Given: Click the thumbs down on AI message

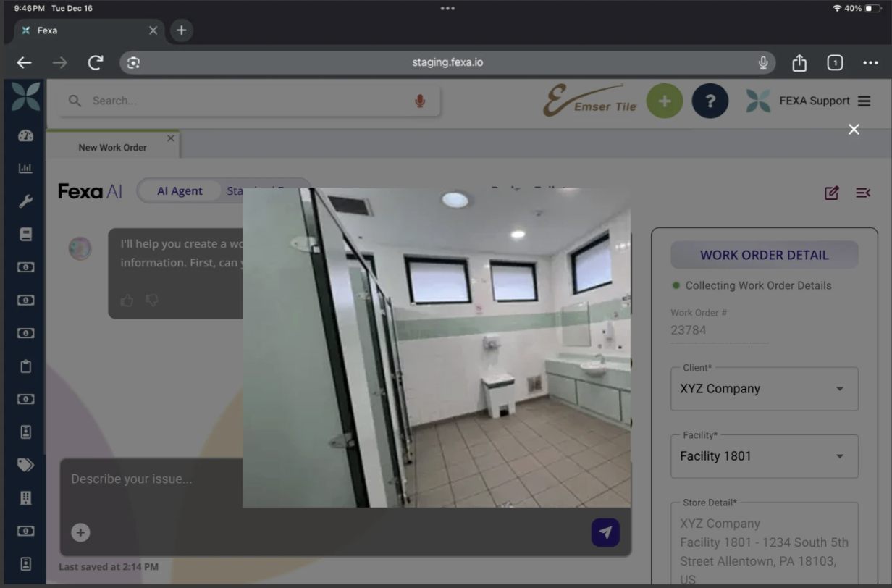Looking at the screenshot, I should pyautogui.click(x=152, y=300).
